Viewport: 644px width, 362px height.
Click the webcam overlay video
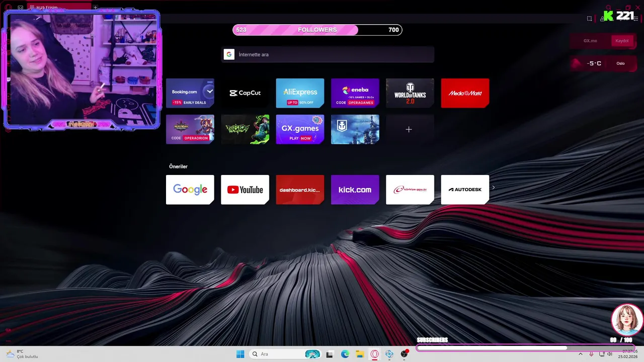[x=82, y=69]
